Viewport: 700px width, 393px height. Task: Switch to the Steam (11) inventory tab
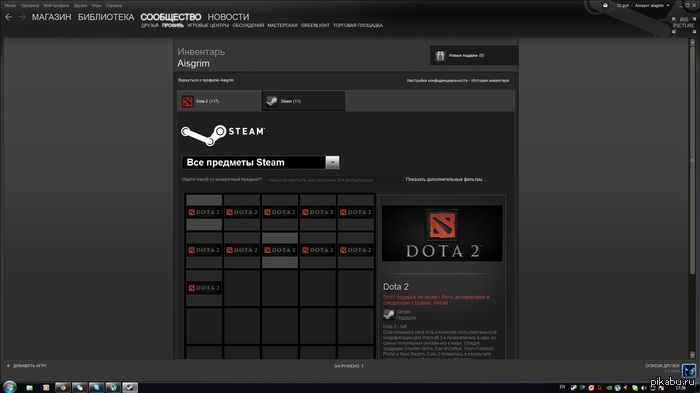304,101
